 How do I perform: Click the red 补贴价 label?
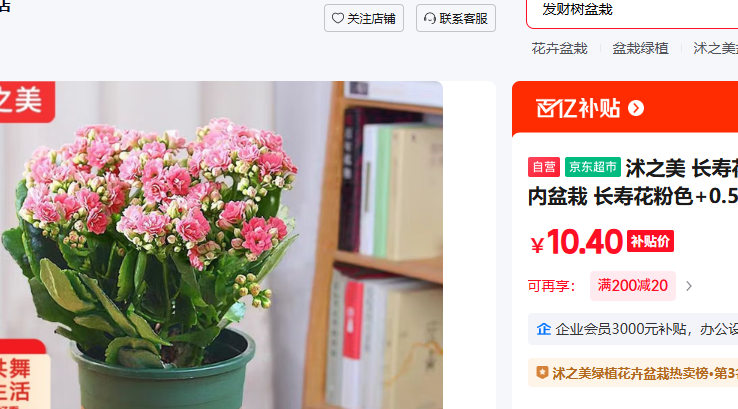[650, 241]
